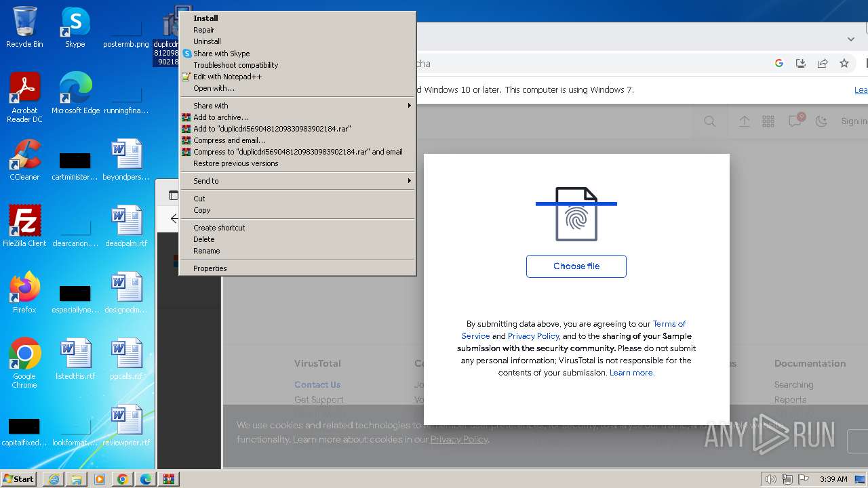Open the Privacy Policy link in upload notice
868x488 pixels.
pos(533,336)
